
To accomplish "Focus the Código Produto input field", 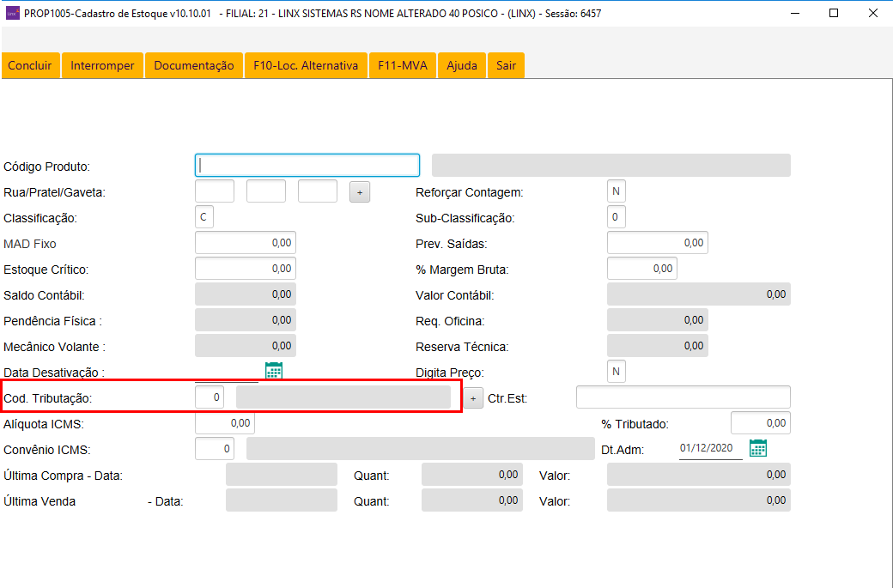I will coord(307,165).
